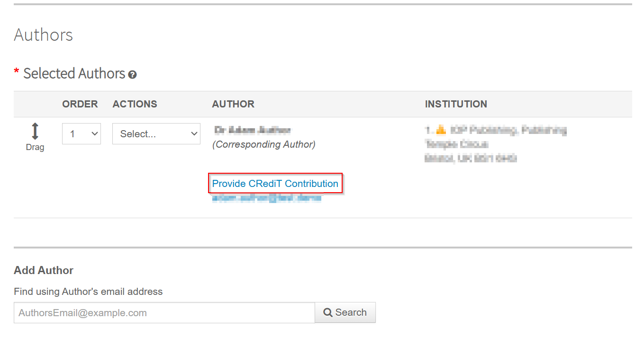This screenshot has height=337, width=644.
Task: Click the INSTITUTION column header
Action: point(456,104)
